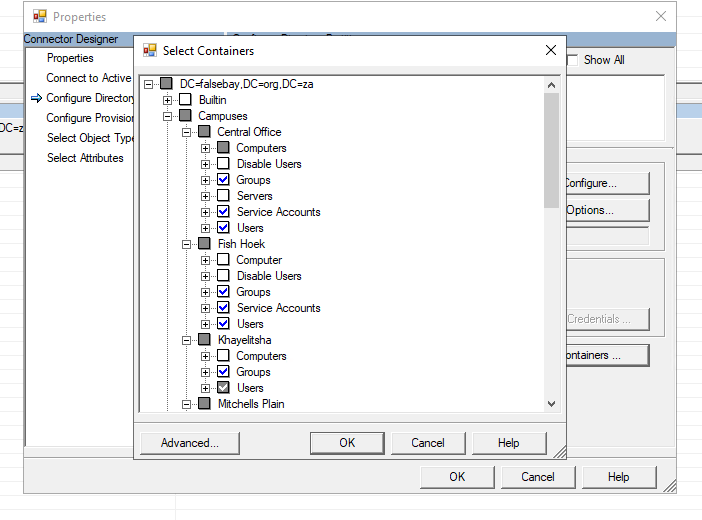Screen dimensions: 702x520
Task: Select Properties page in Connector Designer
Action: (x=70, y=58)
